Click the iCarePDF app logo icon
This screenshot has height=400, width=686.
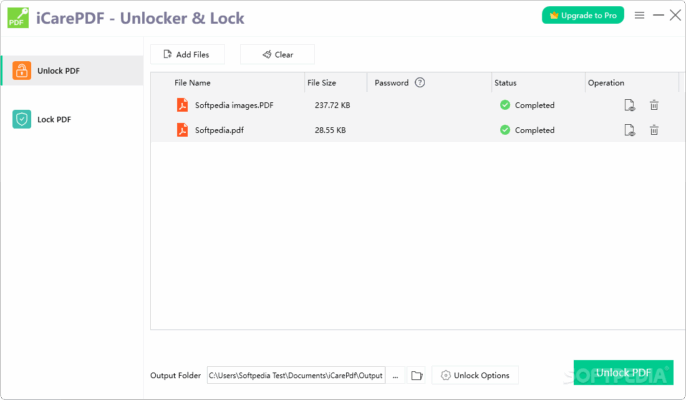point(18,18)
